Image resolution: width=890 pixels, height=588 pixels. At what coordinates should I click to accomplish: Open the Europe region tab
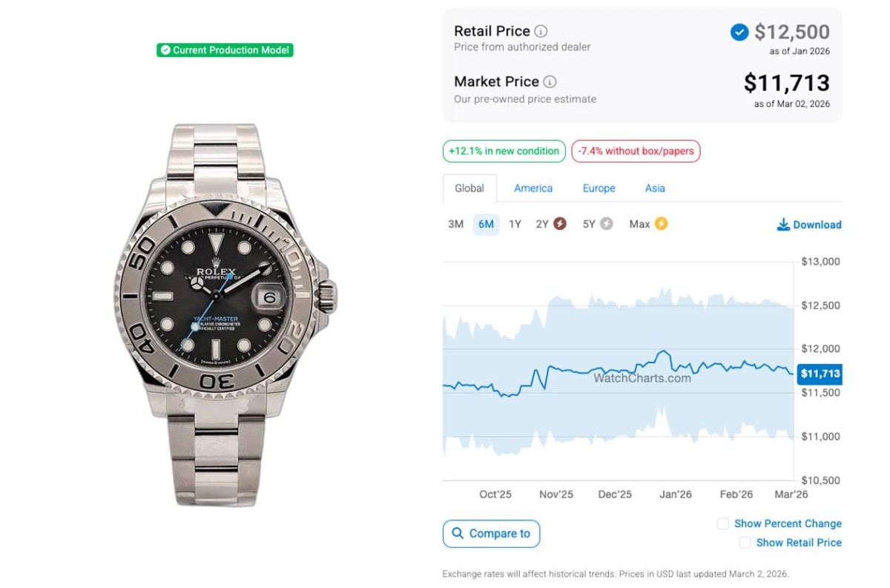[599, 188]
